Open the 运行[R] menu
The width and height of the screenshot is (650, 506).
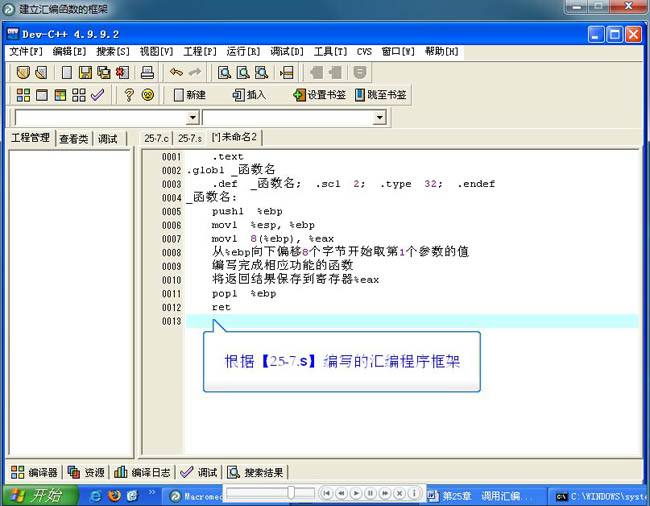[x=243, y=51]
